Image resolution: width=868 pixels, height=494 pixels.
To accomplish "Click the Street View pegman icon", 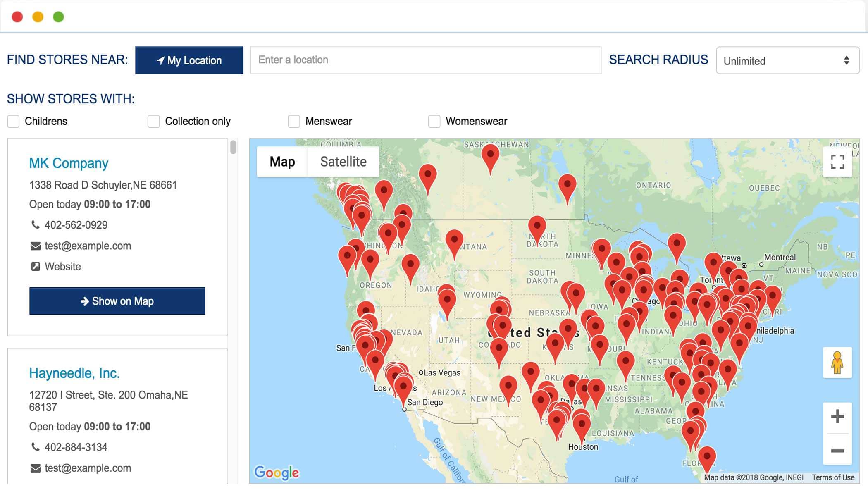I will [x=837, y=363].
